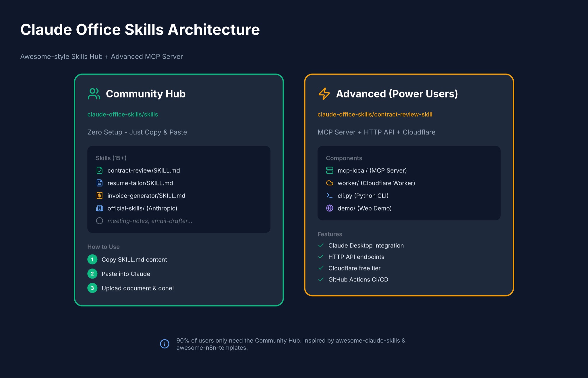Click Copy SKILL.md content step text
Screen dimensions: 588x378
click(134, 260)
